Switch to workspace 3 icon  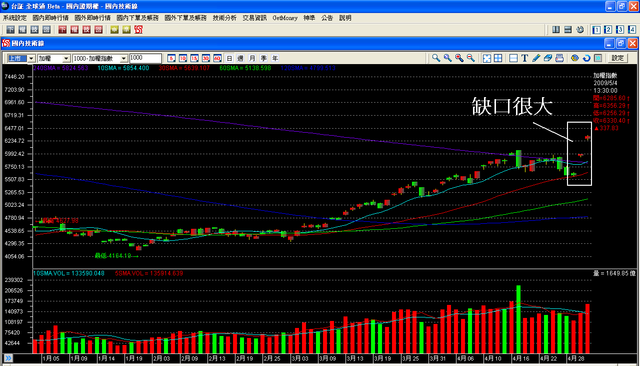pyautogui.click(x=620, y=30)
